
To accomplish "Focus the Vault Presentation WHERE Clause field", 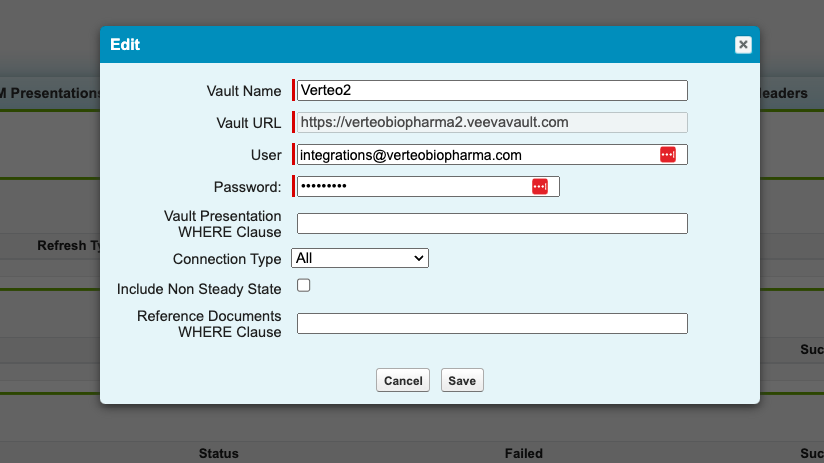I will point(492,223).
